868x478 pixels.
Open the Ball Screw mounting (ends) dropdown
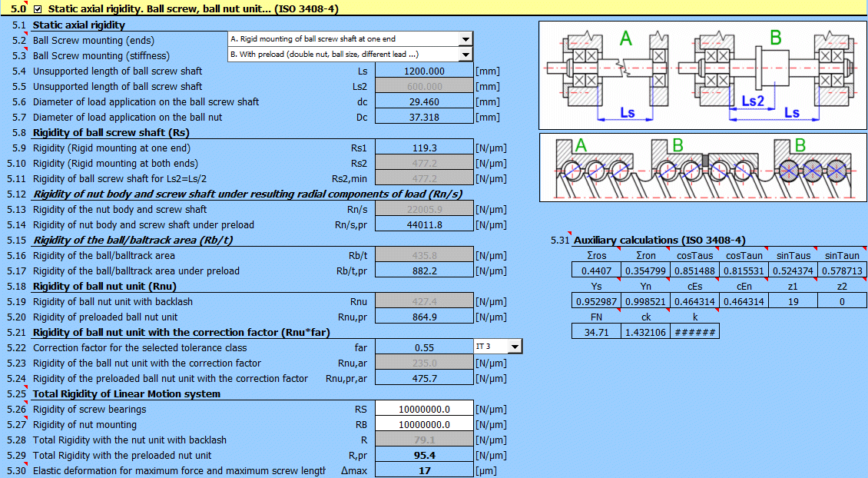pyautogui.click(x=466, y=38)
